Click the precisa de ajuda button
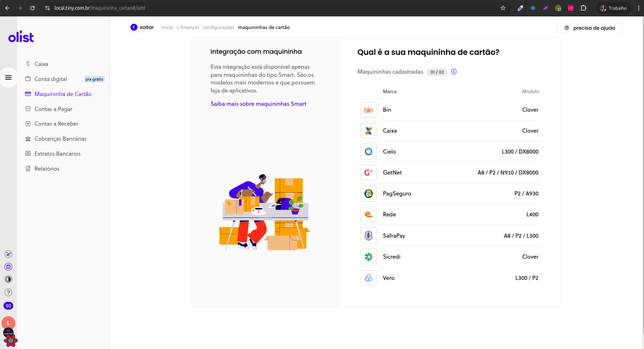Image resolution: width=644 pixels, height=349 pixels. pyautogui.click(x=590, y=28)
